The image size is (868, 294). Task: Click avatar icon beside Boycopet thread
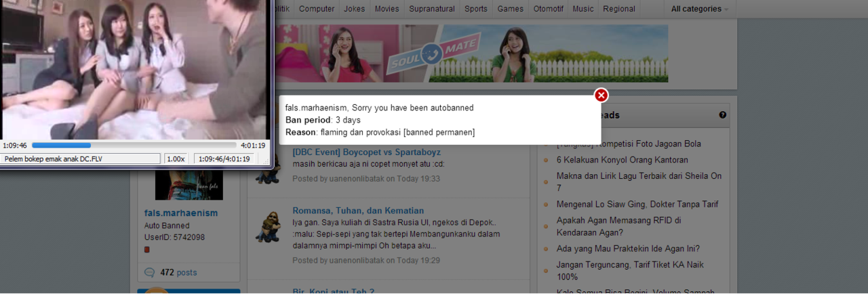pyautogui.click(x=268, y=168)
